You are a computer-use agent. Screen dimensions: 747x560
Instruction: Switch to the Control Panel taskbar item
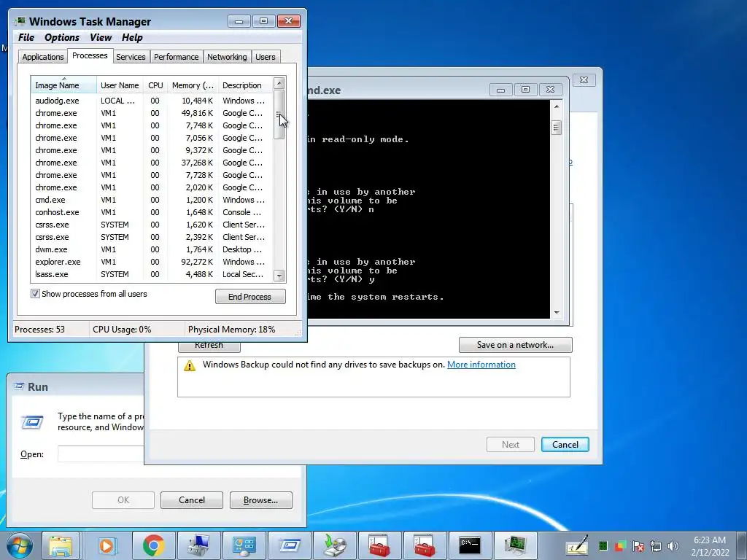click(244, 545)
